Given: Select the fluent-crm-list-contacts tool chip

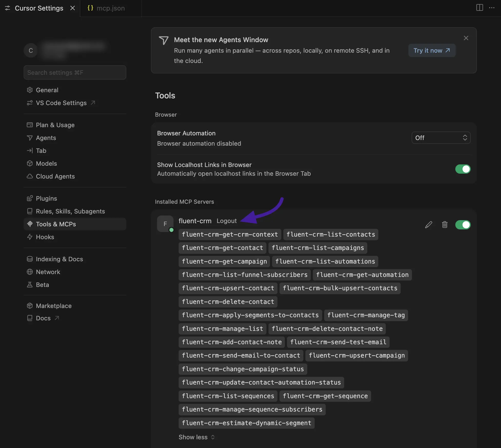Looking at the screenshot, I should pos(331,234).
